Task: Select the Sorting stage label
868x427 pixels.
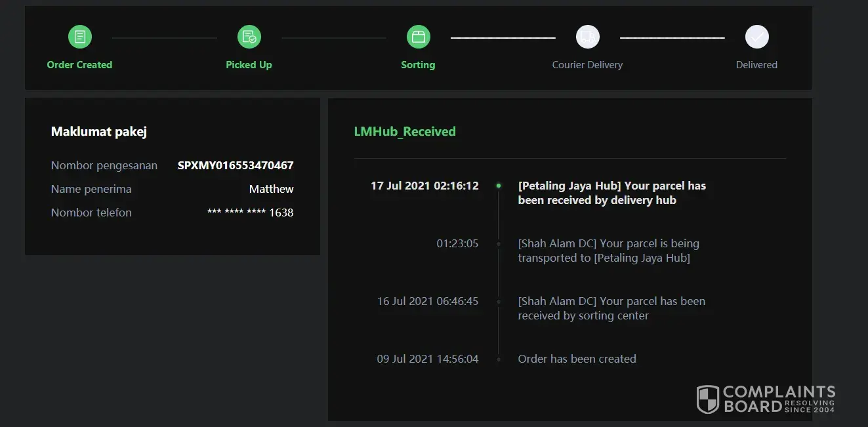Action: pos(418,65)
